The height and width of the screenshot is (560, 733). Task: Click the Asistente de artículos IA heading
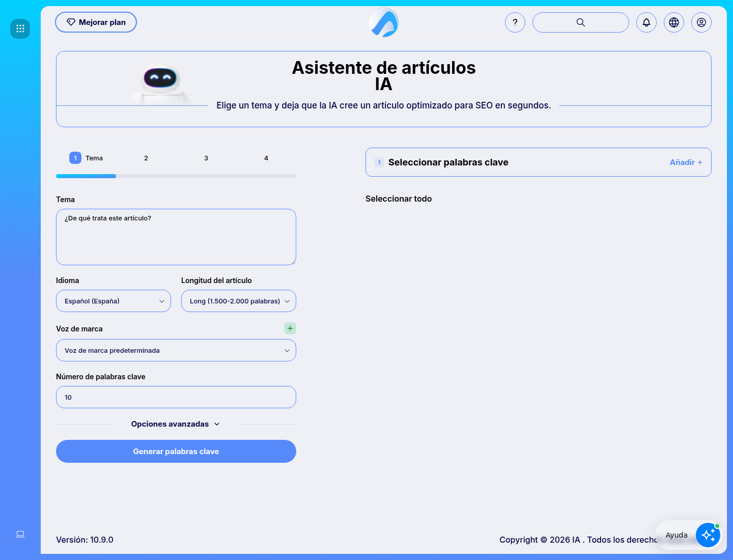pos(384,75)
